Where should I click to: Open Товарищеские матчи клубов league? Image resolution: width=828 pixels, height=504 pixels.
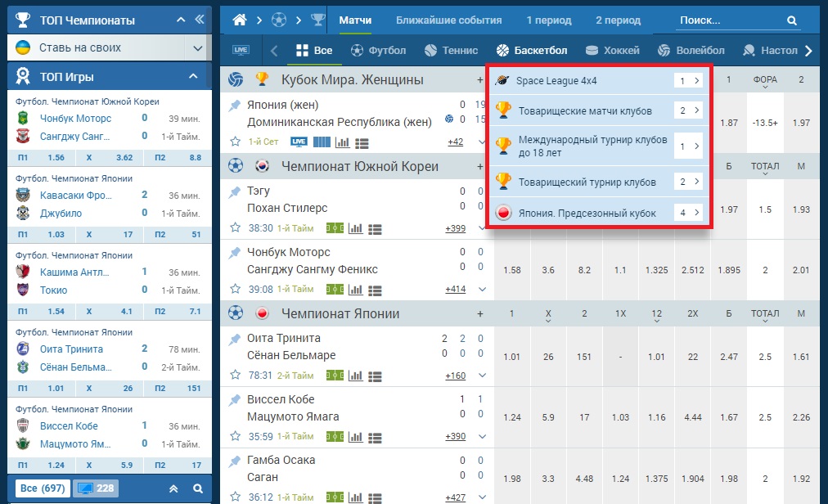coord(599,110)
